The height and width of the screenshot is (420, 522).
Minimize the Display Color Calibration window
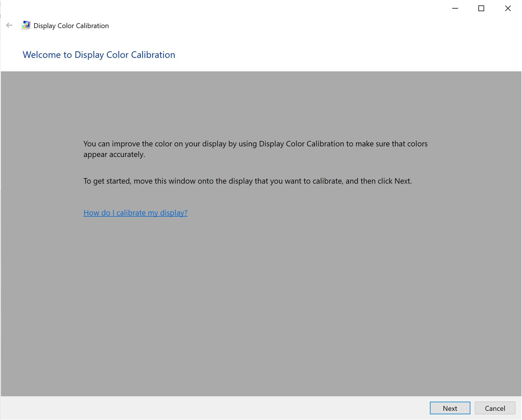pyautogui.click(x=455, y=8)
